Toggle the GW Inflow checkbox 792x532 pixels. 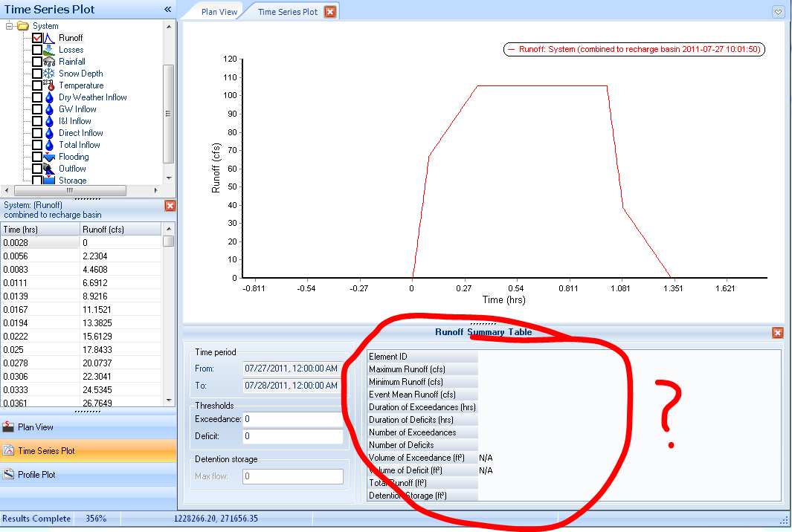point(37,109)
